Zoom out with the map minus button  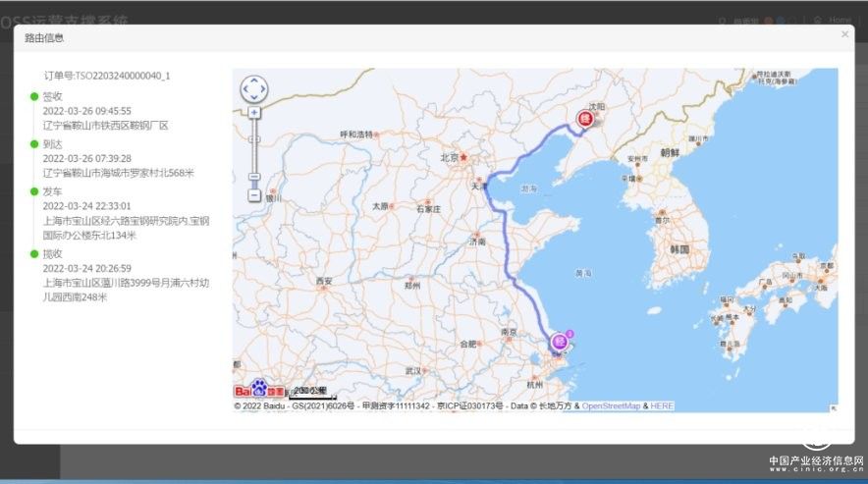tap(254, 193)
